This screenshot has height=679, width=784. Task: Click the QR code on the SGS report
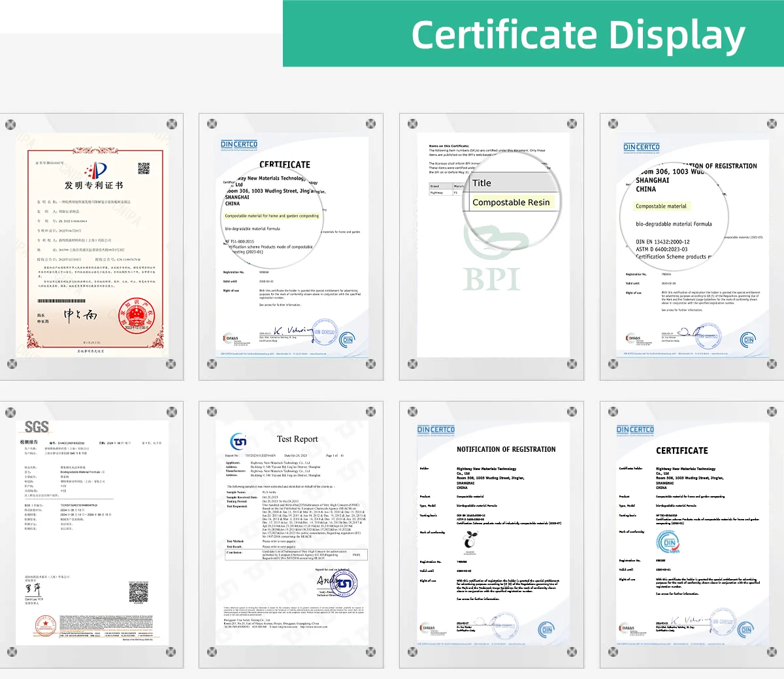pos(139,593)
